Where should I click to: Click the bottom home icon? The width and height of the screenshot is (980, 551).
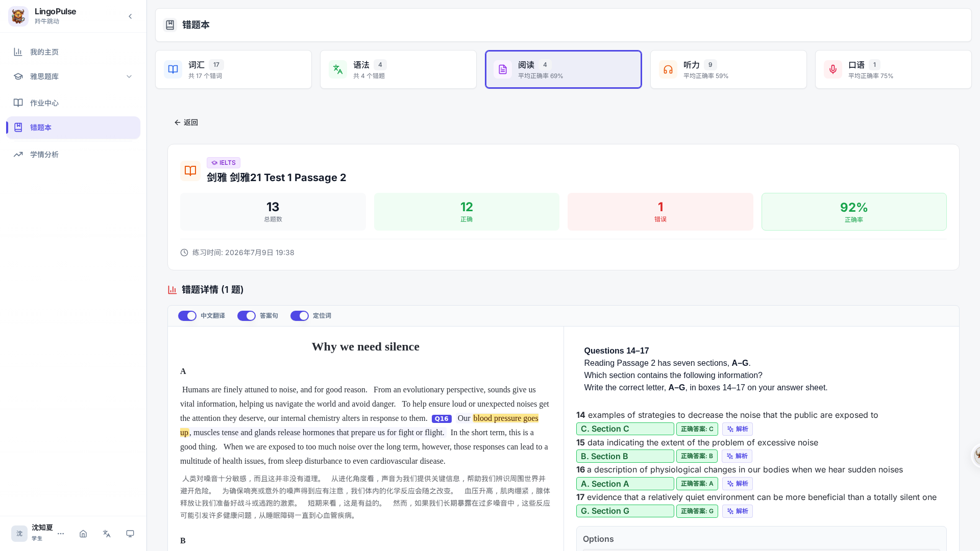(x=83, y=534)
